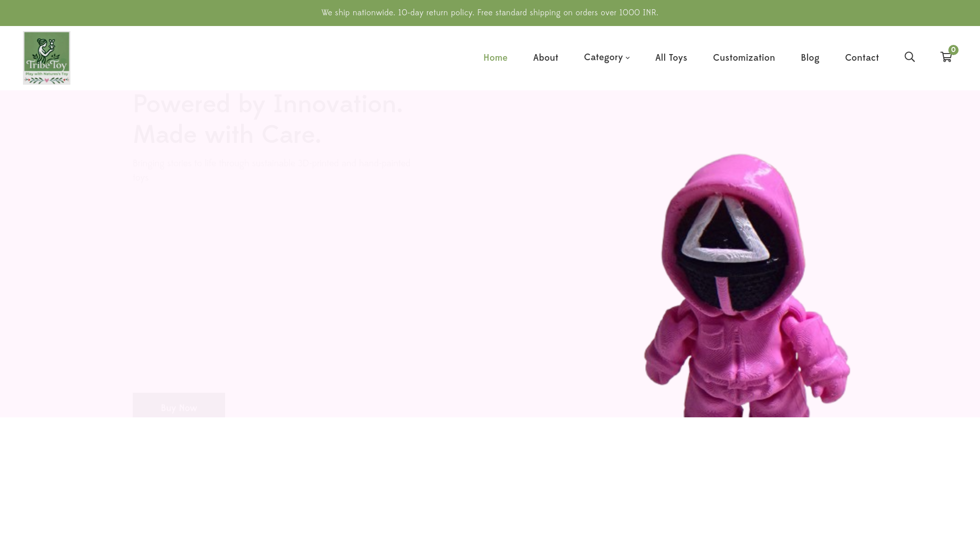The width and height of the screenshot is (980, 551).
Task: Visit the Blog menu link
Action: pos(810,58)
